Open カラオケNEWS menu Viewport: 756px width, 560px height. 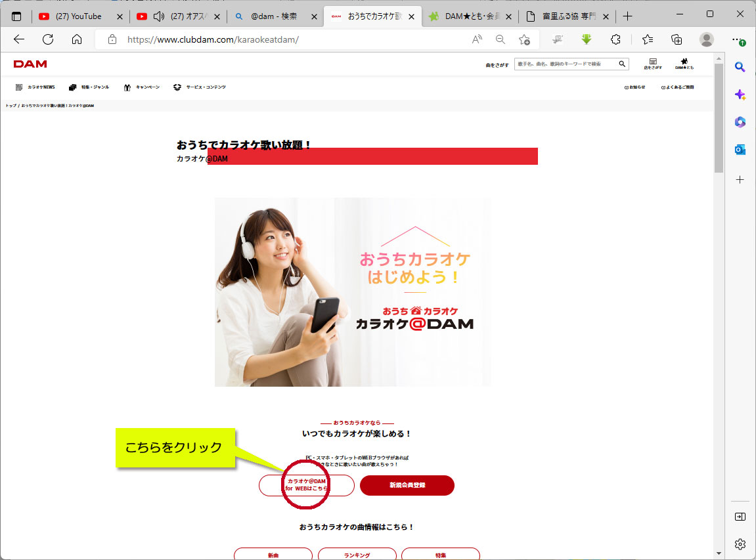[35, 87]
